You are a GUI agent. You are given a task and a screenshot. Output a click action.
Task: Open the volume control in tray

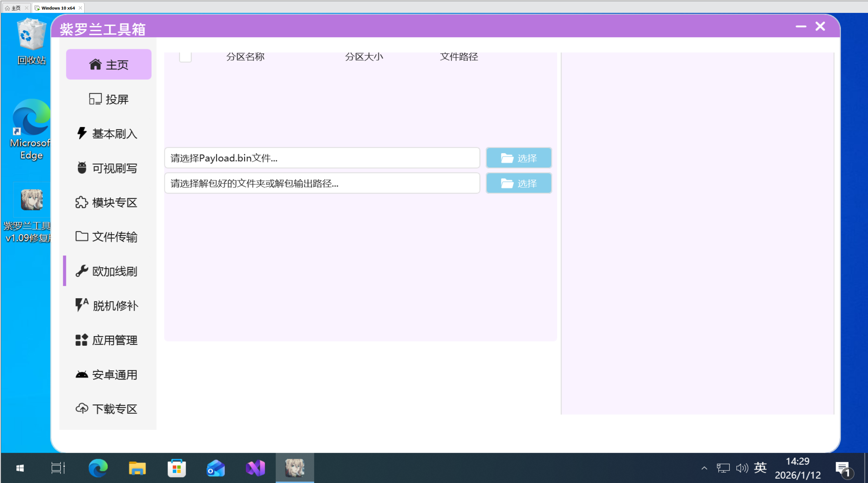[x=741, y=468]
